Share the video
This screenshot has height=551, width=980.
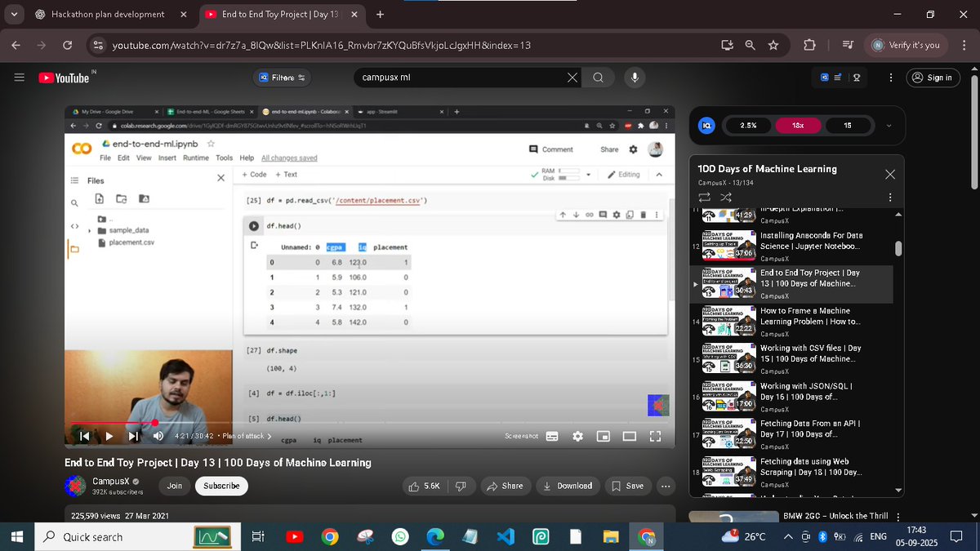pos(505,486)
